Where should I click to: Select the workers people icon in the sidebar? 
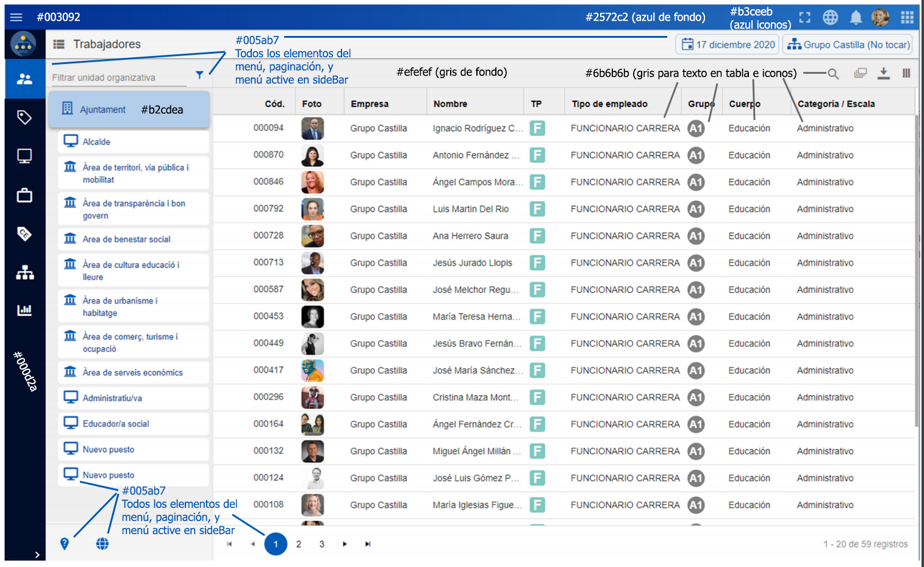pyautogui.click(x=24, y=79)
